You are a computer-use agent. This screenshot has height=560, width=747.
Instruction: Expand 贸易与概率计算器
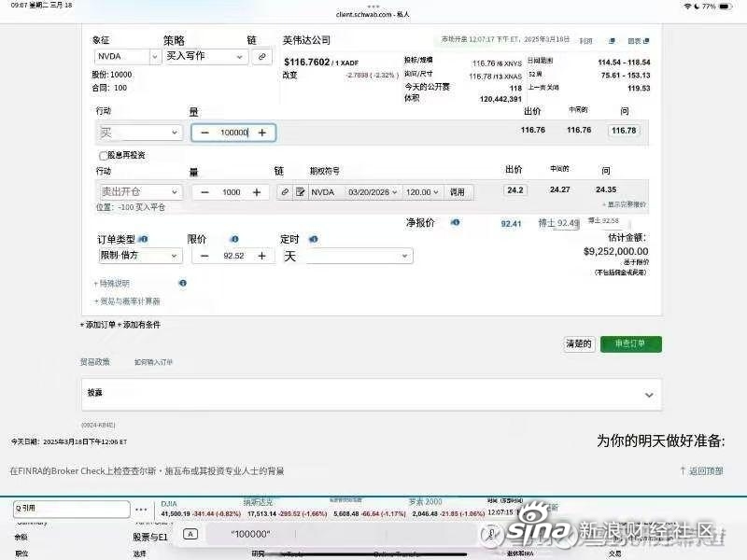tap(127, 301)
